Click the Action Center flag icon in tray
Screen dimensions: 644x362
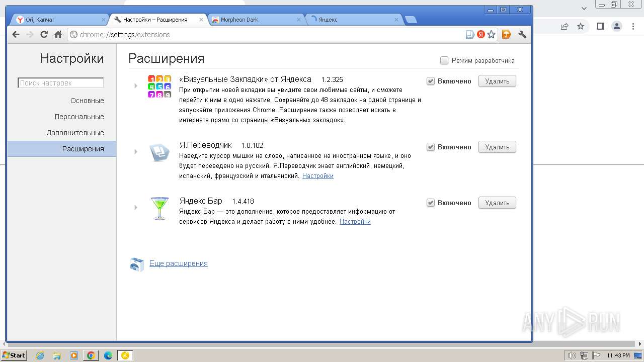coord(596,355)
